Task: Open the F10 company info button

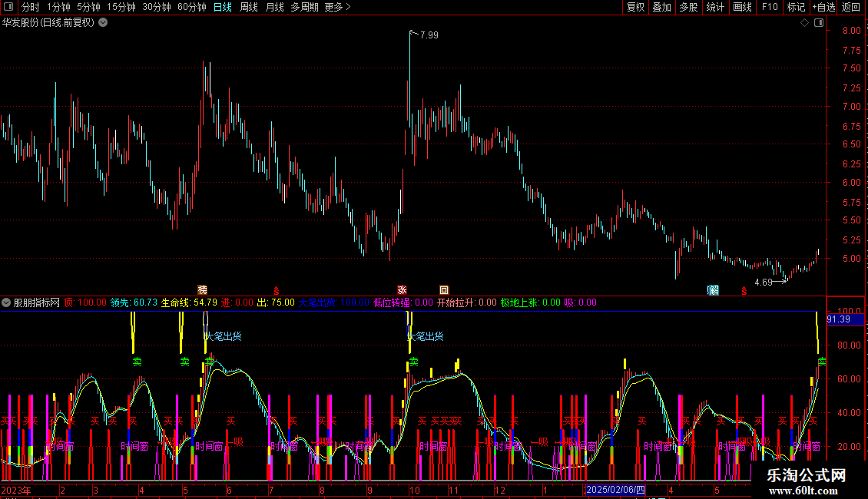Action: (x=769, y=7)
